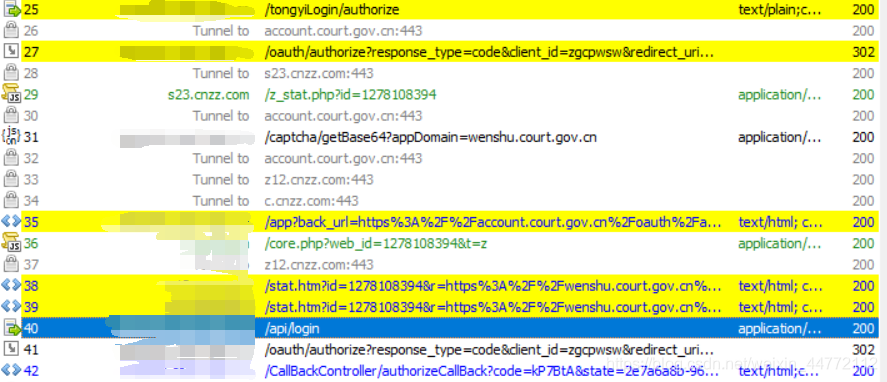Click the JS script icon on session 36
The width and height of the screenshot is (887, 382).
click(x=11, y=243)
